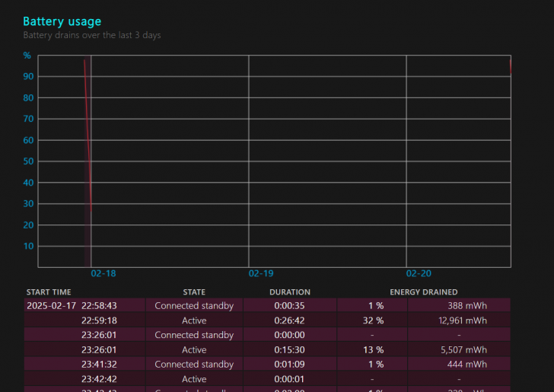Screen dimensions: 554x392
Task: Click the short red line at chart's right edge
Action: pyautogui.click(x=510, y=66)
